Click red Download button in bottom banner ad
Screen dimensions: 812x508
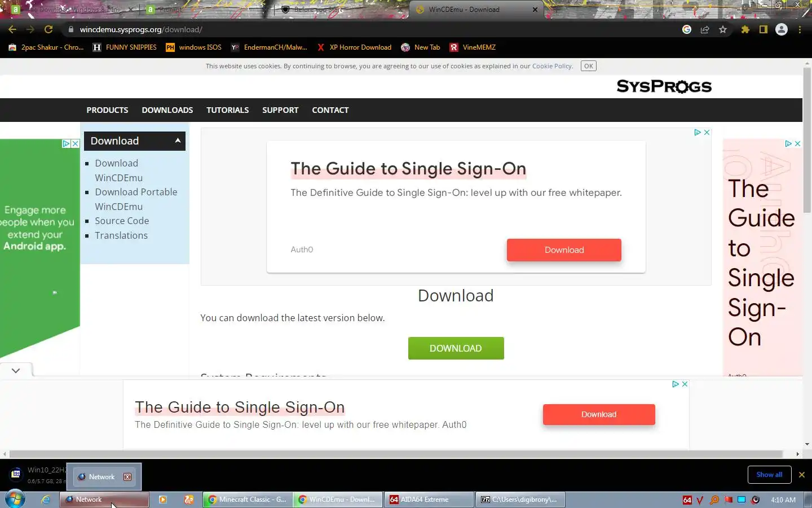[x=599, y=414]
